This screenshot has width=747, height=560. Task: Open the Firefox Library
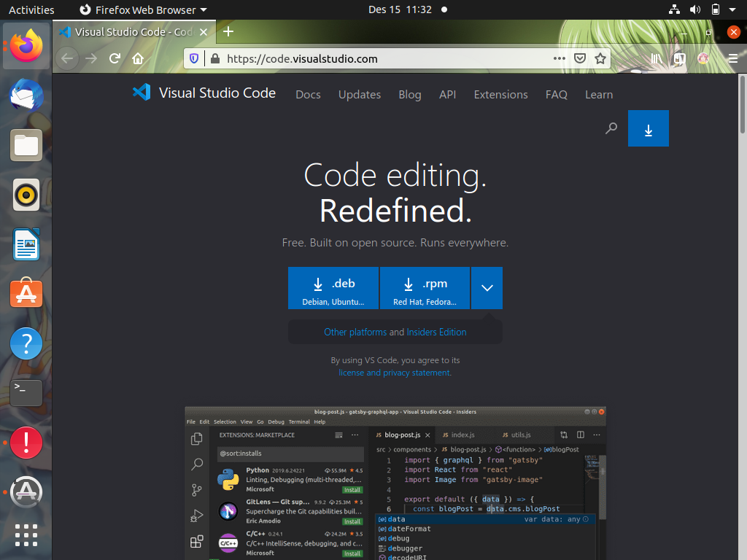[x=656, y=58]
